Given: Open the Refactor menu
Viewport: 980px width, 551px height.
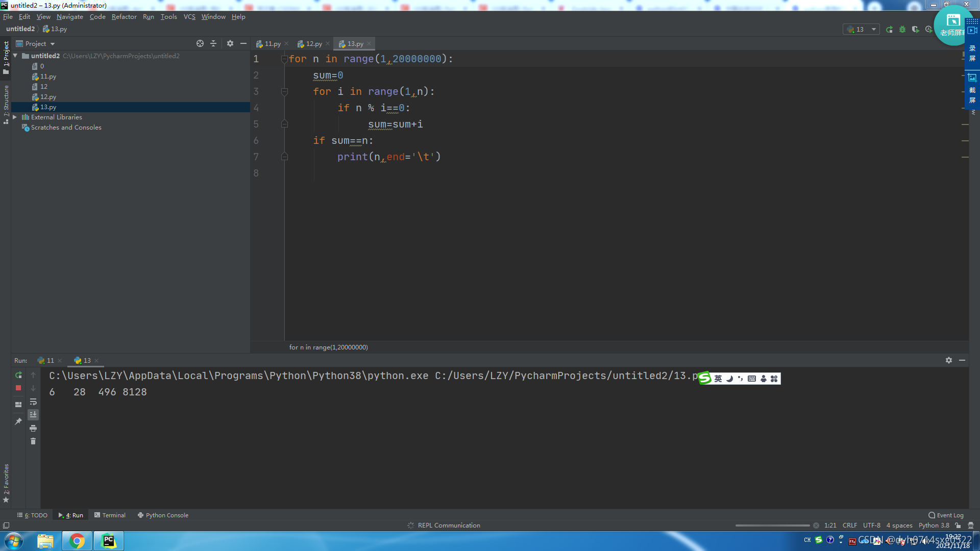Looking at the screenshot, I should pos(124,17).
